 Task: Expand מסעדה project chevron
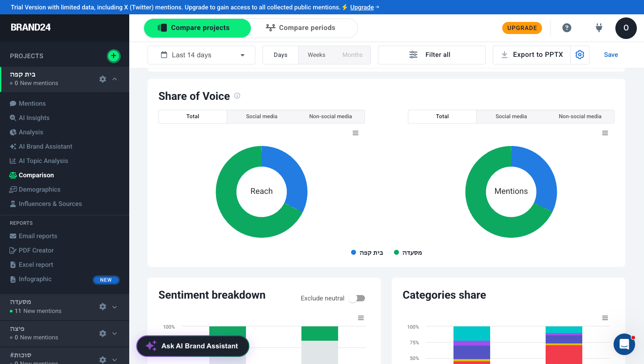coord(114,307)
